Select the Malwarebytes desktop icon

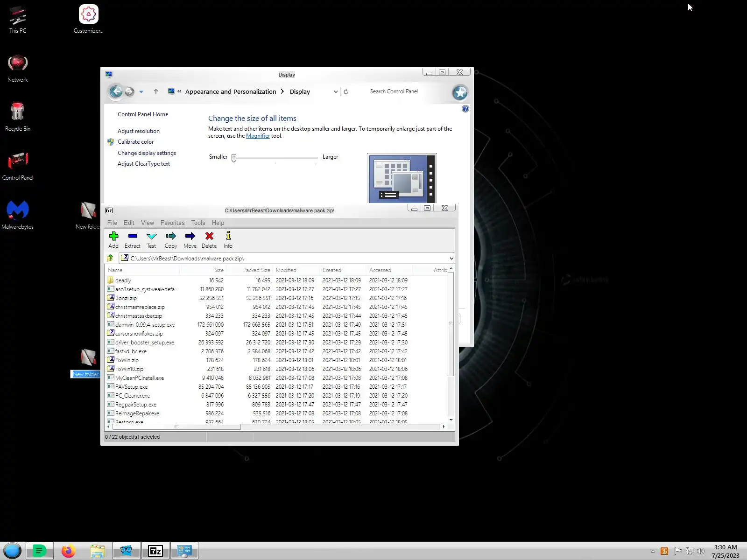pos(18,216)
